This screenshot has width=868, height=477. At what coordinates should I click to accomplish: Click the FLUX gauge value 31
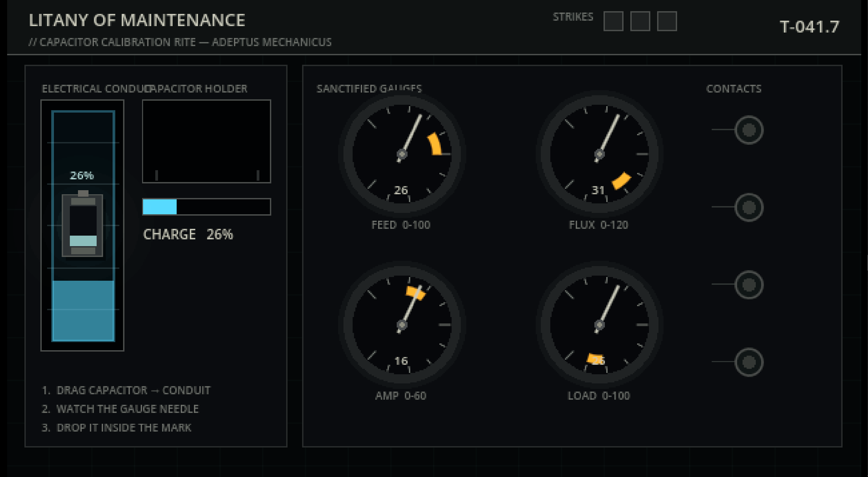pyautogui.click(x=598, y=190)
